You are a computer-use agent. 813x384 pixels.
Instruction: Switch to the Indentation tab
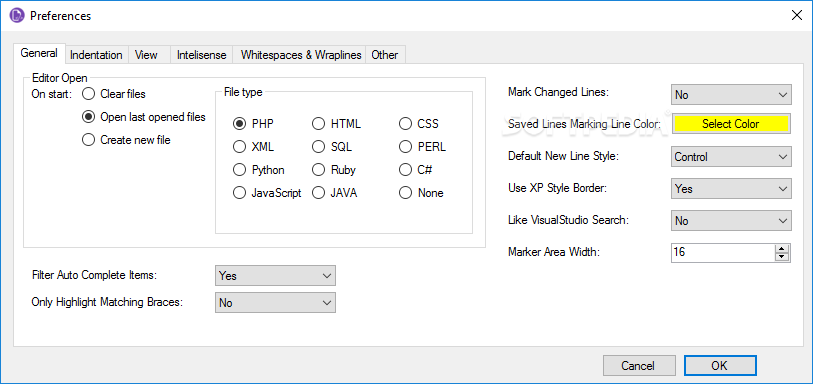click(96, 54)
